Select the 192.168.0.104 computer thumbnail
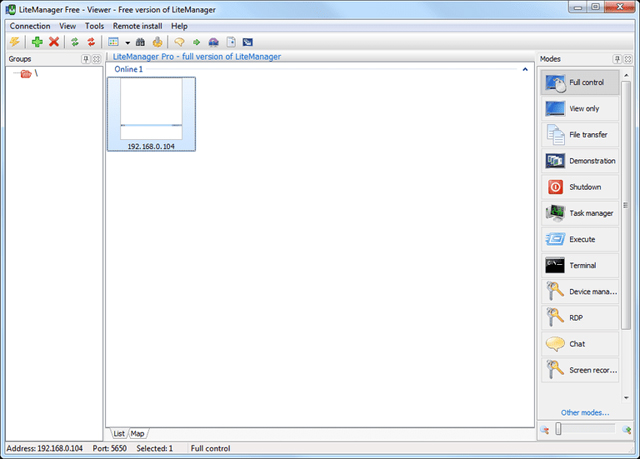 click(151, 114)
